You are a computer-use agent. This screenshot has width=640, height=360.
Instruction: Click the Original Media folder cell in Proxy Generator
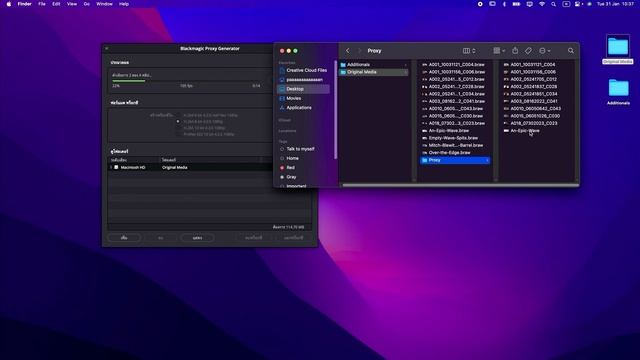(x=175, y=167)
